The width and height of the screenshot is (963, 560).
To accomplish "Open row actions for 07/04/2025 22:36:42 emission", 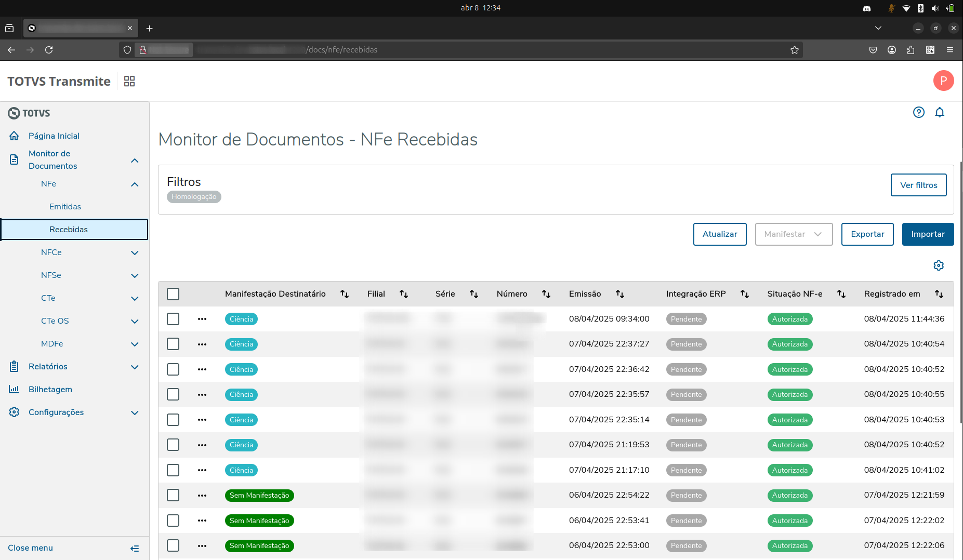I will 202,369.
